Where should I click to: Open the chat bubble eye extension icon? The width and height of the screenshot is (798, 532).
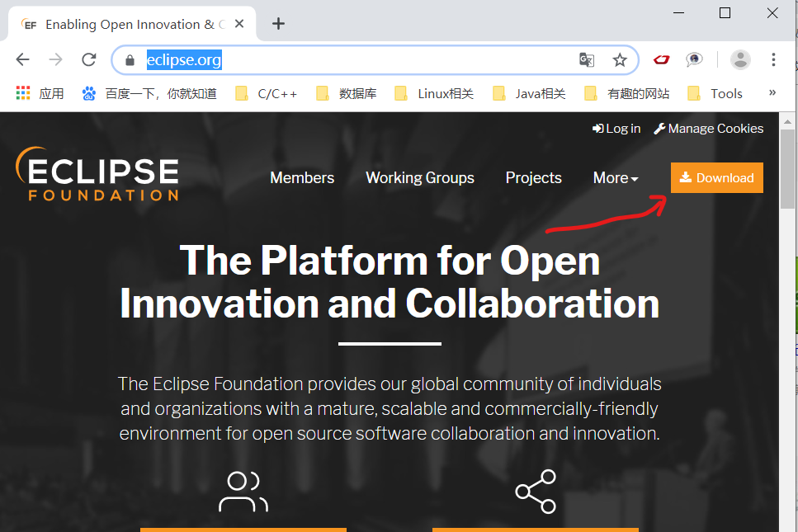pos(694,60)
